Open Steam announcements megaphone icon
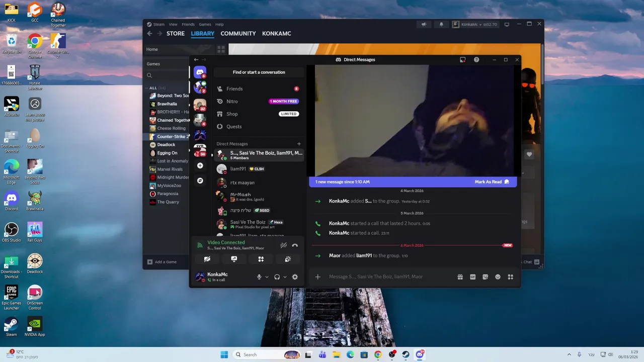Screen dimensions: 644x362 coord(424,24)
